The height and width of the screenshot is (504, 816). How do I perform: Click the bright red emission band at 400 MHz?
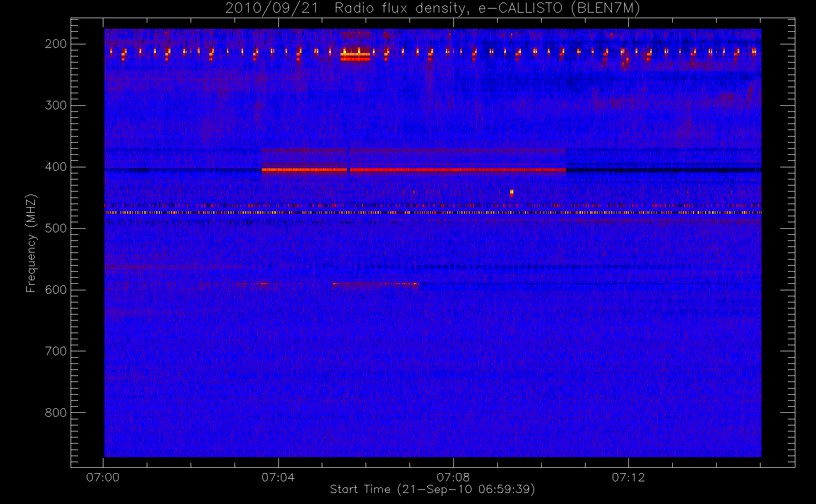pyautogui.click(x=414, y=170)
